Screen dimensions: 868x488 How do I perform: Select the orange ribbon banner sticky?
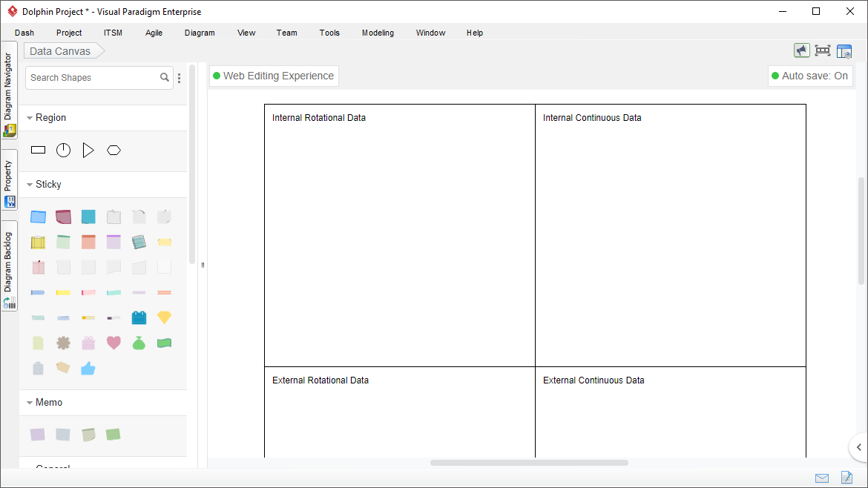164,292
